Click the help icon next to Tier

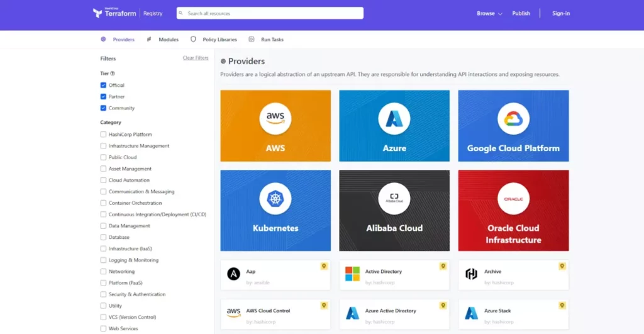[113, 74]
